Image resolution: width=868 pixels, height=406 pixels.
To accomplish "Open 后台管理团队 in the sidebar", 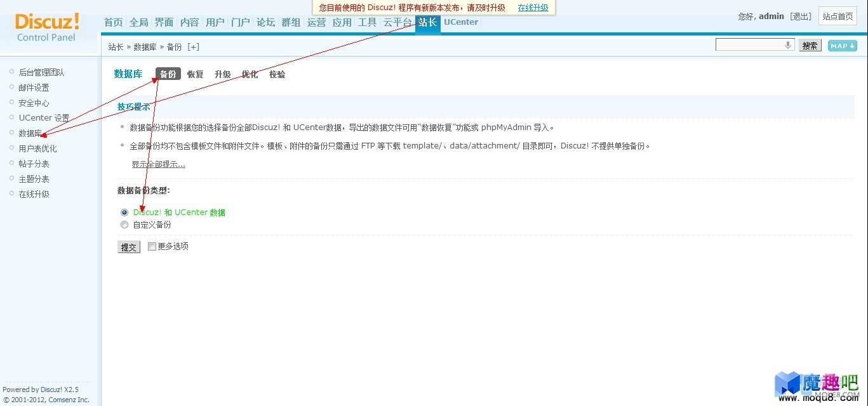I will (x=41, y=72).
